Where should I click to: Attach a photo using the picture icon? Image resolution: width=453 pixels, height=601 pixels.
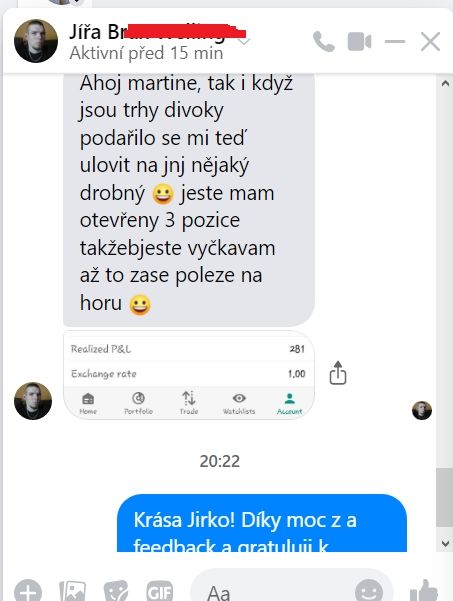(72, 591)
